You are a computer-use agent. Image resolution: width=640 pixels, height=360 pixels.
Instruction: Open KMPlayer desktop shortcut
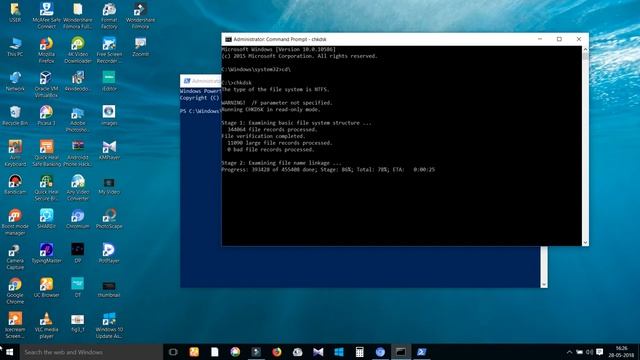point(109,150)
